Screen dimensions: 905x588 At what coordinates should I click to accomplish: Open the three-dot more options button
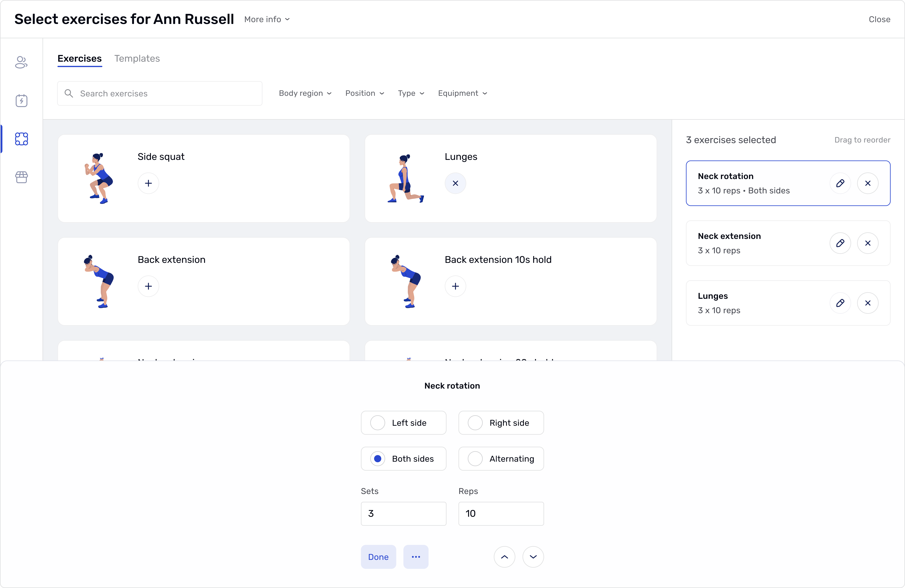(x=416, y=557)
